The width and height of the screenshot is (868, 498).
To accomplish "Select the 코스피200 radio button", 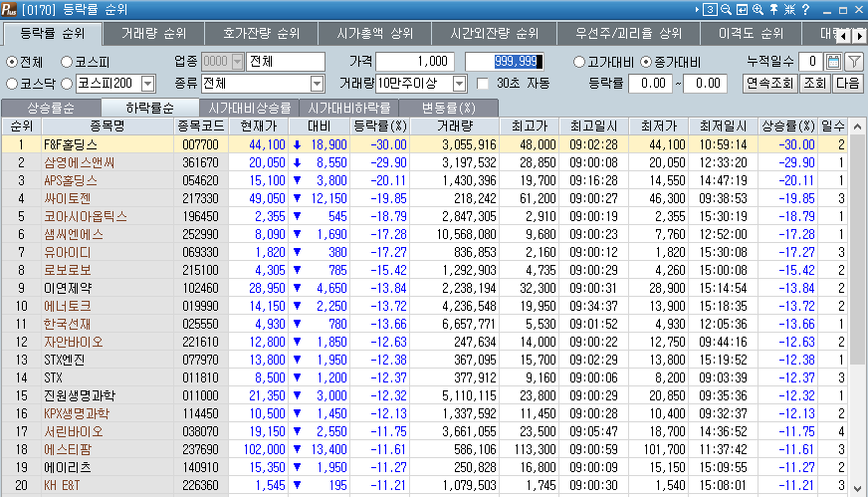I will (x=67, y=84).
